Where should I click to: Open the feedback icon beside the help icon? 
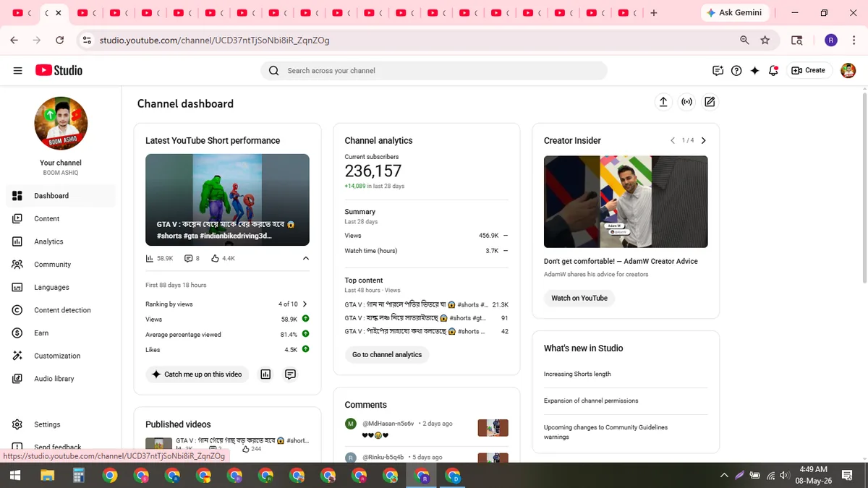[718, 70]
